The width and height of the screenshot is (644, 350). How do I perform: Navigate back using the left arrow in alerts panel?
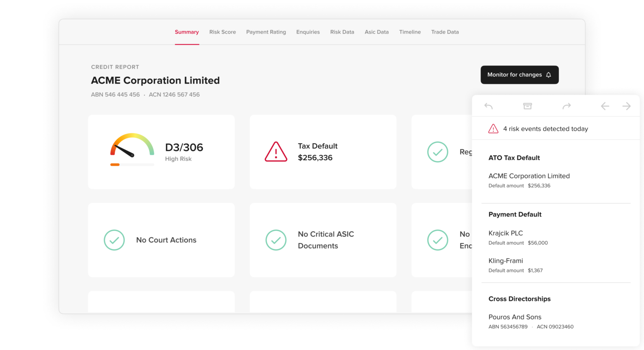click(x=605, y=106)
